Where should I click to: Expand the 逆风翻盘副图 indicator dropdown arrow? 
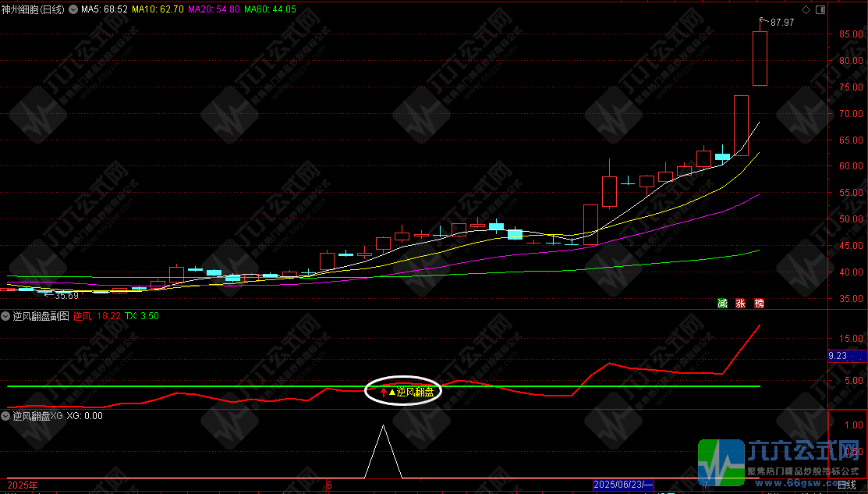(x=5, y=316)
